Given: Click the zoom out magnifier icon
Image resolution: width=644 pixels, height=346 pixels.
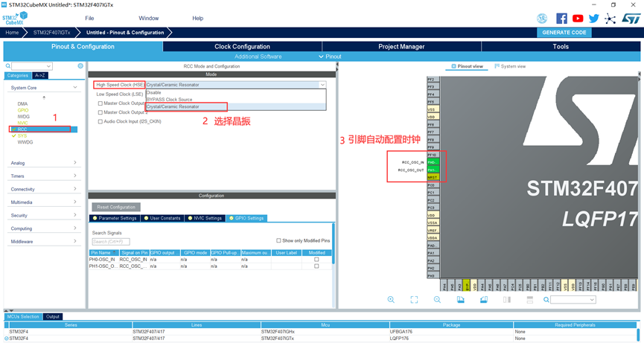Looking at the screenshot, I should coord(437,299).
